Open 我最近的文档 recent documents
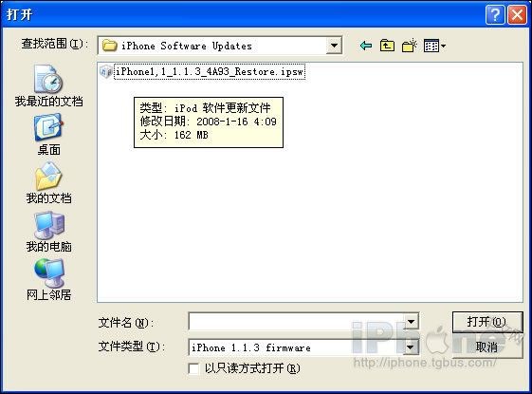The height and width of the screenshot is (394, 532). tap(48, 86)
